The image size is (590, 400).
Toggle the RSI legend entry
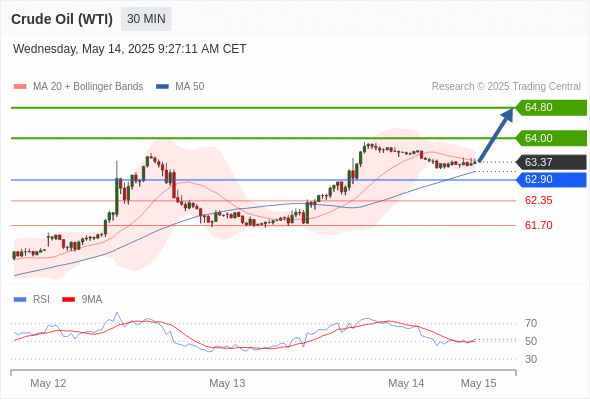(x=32, y=300)
